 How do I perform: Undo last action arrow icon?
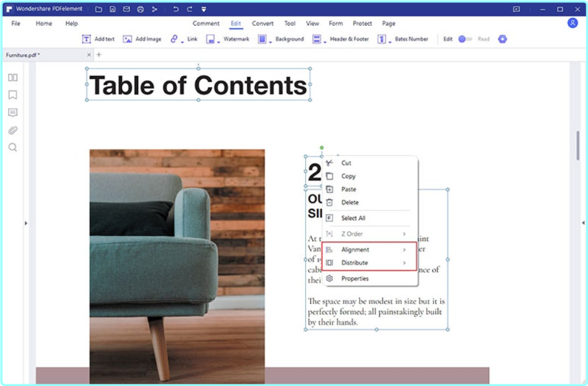(176, 9)
